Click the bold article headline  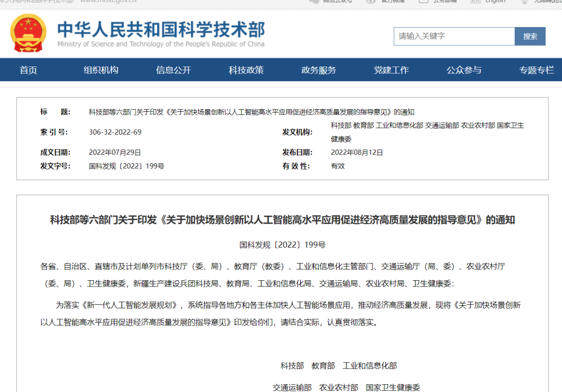pyautogui.click(x=283, y=220)
